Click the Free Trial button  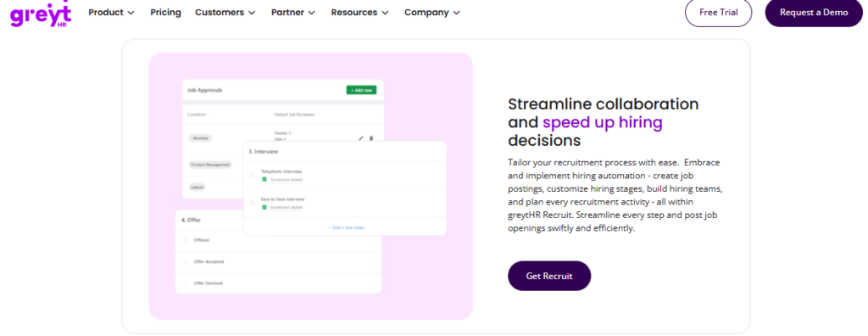click(x=719, y=12)
